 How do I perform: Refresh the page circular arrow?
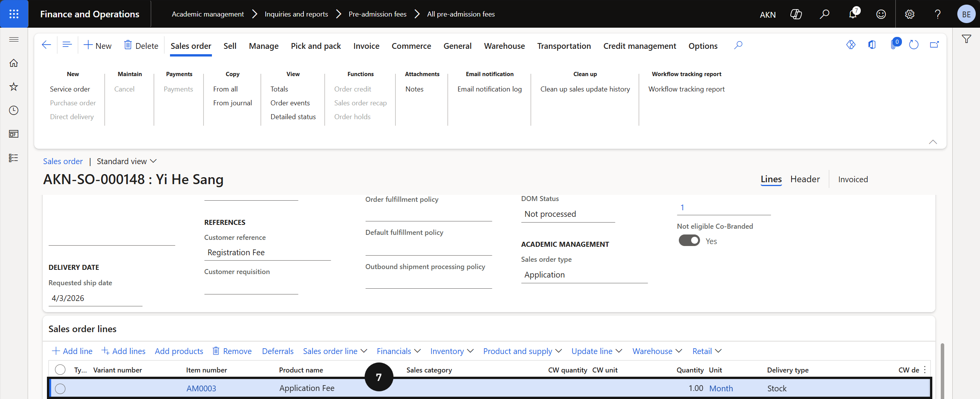pos(914,45)
